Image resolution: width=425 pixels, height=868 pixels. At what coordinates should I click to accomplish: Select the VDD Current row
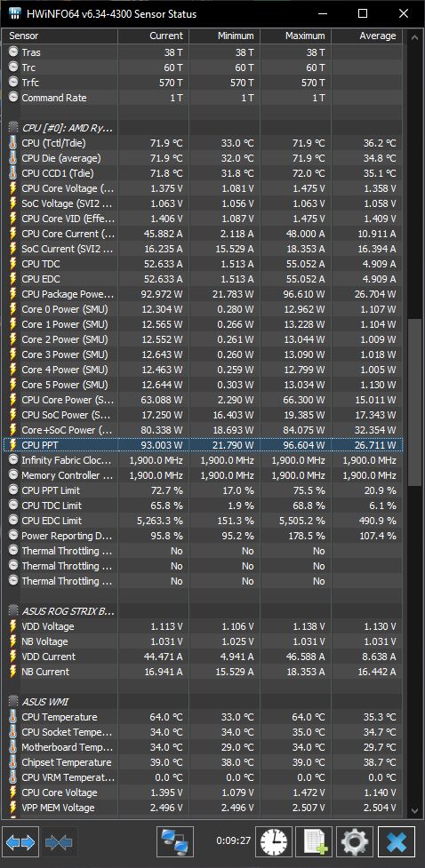(203, 657)
